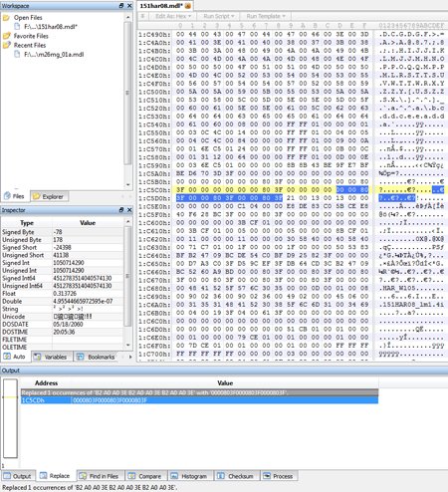Click Workspace scrollbar down arrow
This screenshot has height=492, width=448.
click(128, 185)
